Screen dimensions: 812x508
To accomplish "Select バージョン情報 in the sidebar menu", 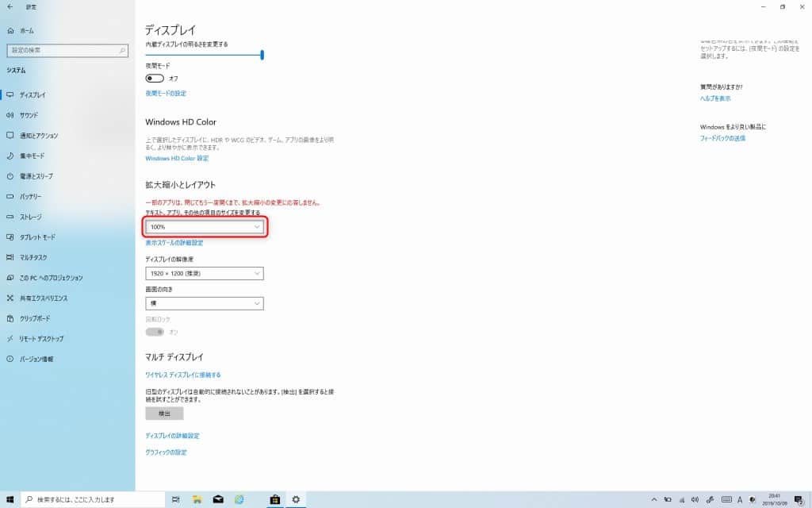I will point(36,359).
